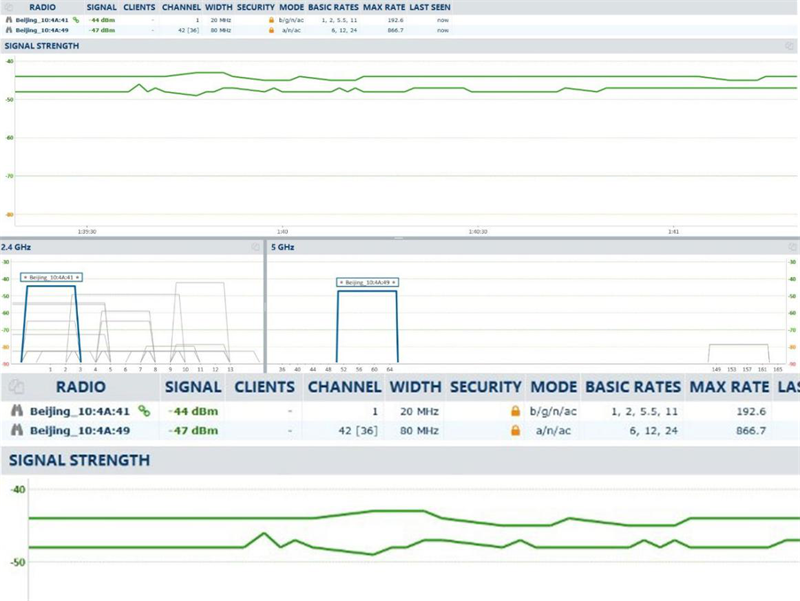Click lock icon in enlarged Beijing_10:4A:49 row
800x601 pixels.
(515, 430)
